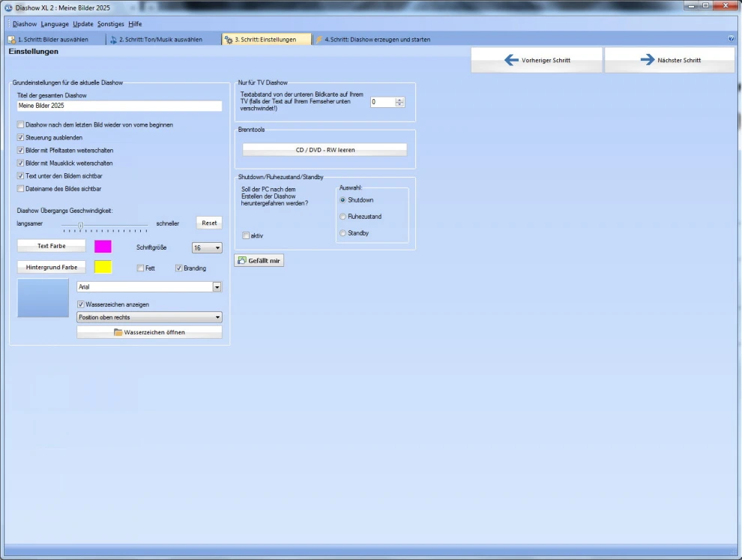Screen dimensions: 742x560
Task: Click the lightning icon of step 4 tab
Action: [x=319, y=40]
